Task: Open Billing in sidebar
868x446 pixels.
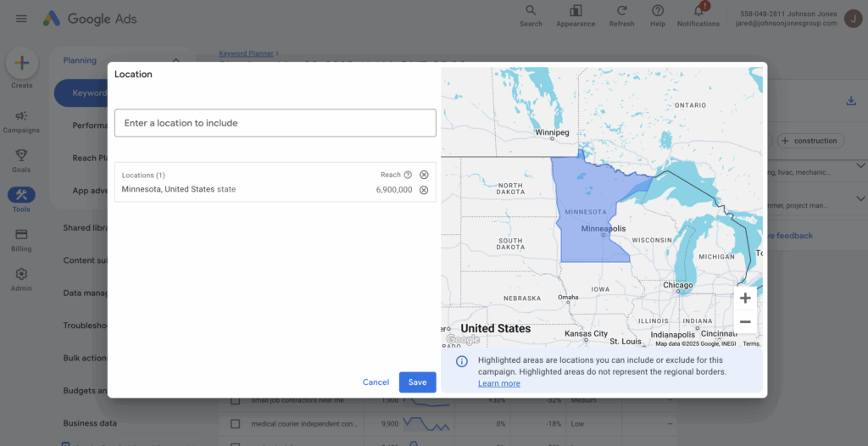Action: point(21,241)
